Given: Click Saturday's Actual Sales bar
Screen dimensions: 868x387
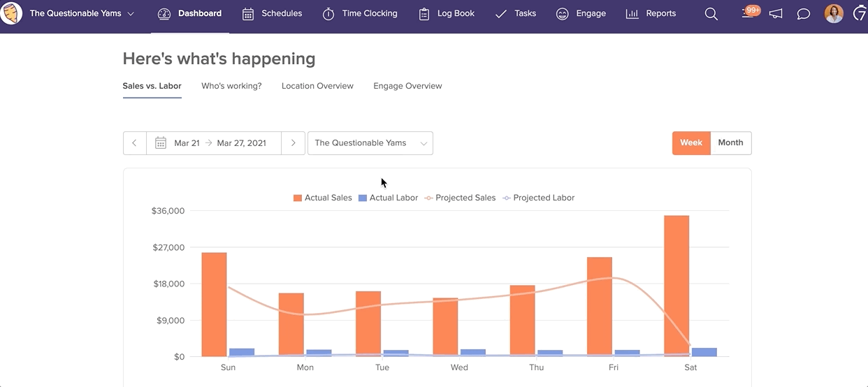Looking at the screenshot, I should point(677,286).
